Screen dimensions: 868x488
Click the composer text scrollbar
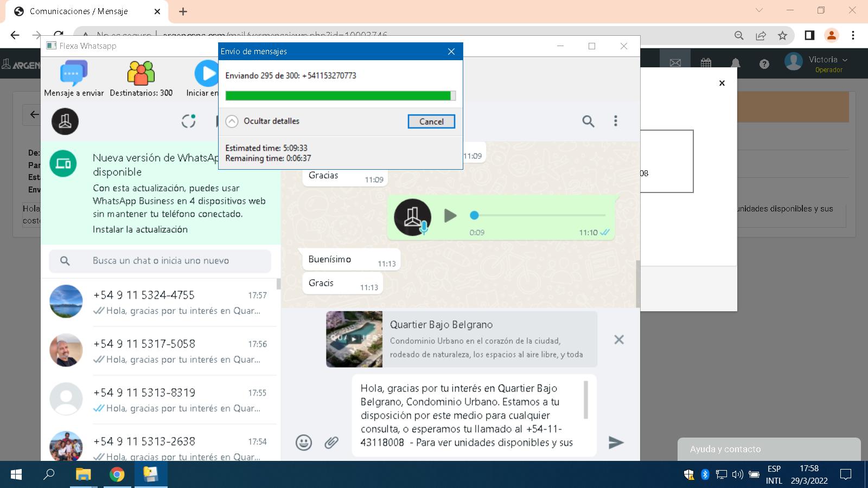586,400
